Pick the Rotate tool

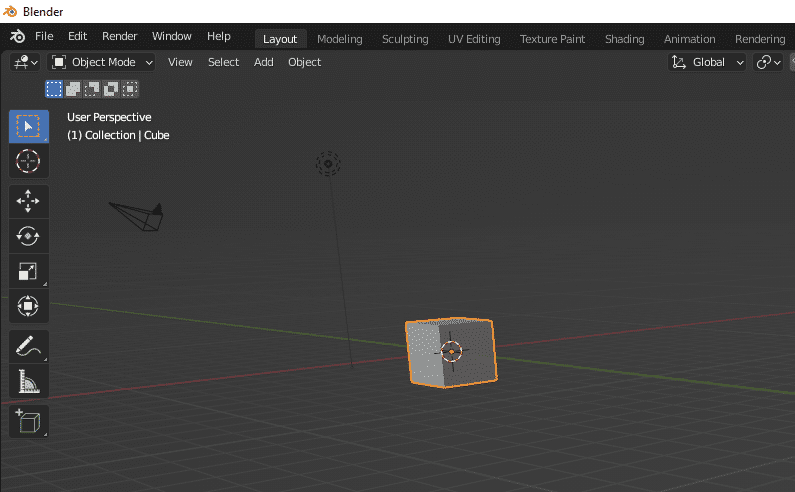coord(28,236)
